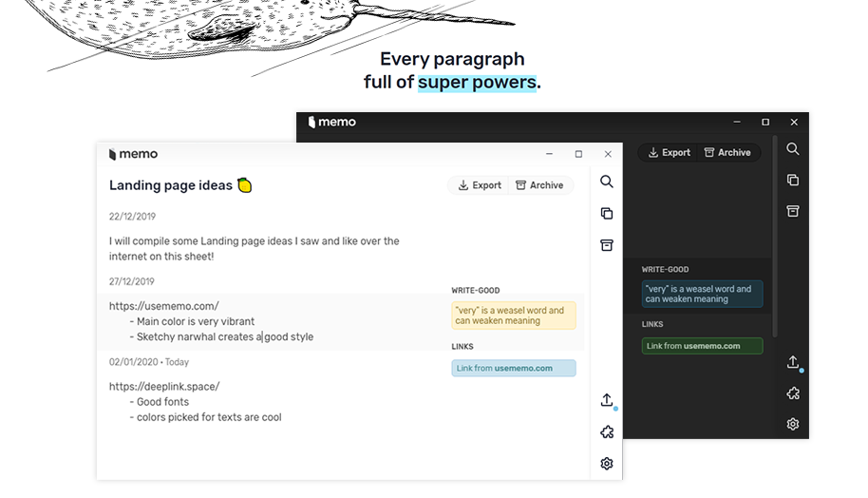Open the usememo.com link card in light window

click(514, 369)
